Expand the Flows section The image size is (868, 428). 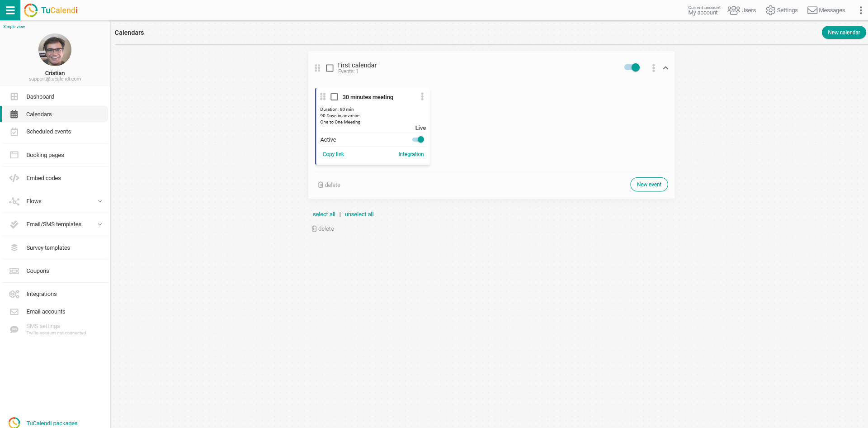(x=100, y=201)
